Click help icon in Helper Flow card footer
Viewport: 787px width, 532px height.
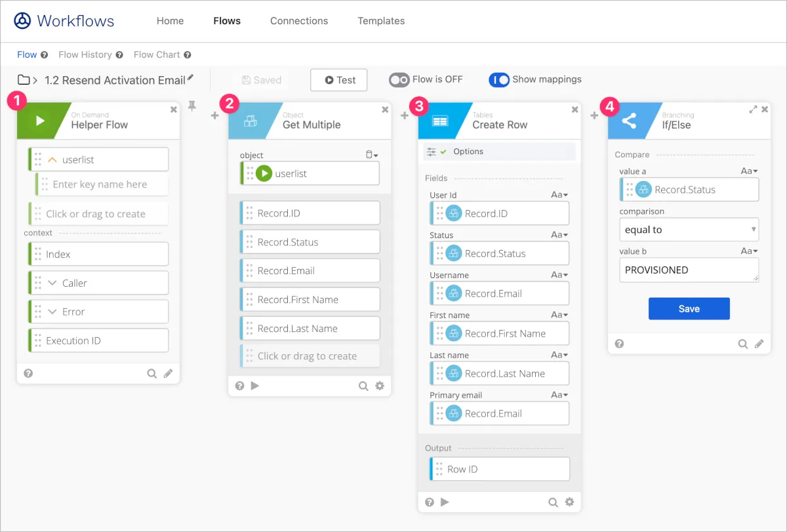[28, 373]
